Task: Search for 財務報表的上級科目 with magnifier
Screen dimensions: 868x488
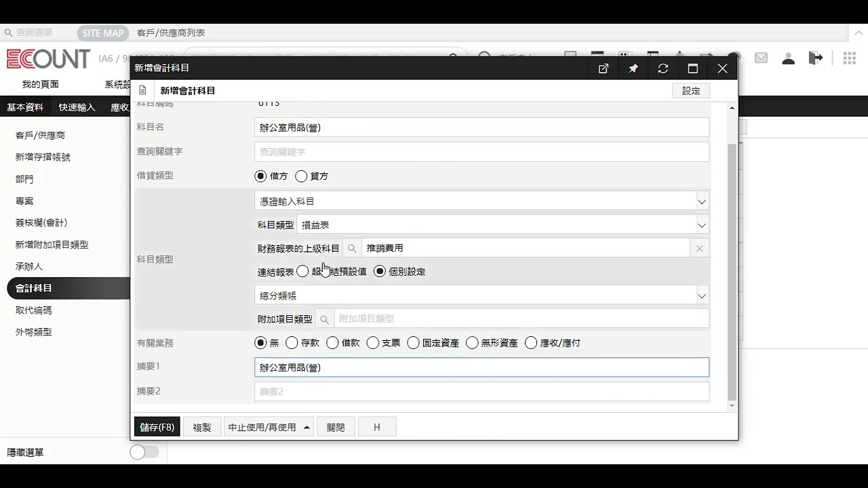Action: [x=352, y=249]
